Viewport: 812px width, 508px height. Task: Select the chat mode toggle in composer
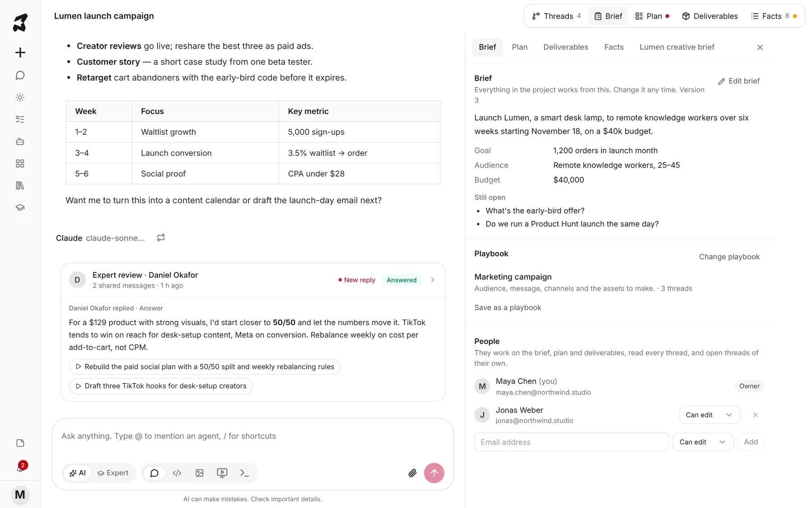pos(154,473)
